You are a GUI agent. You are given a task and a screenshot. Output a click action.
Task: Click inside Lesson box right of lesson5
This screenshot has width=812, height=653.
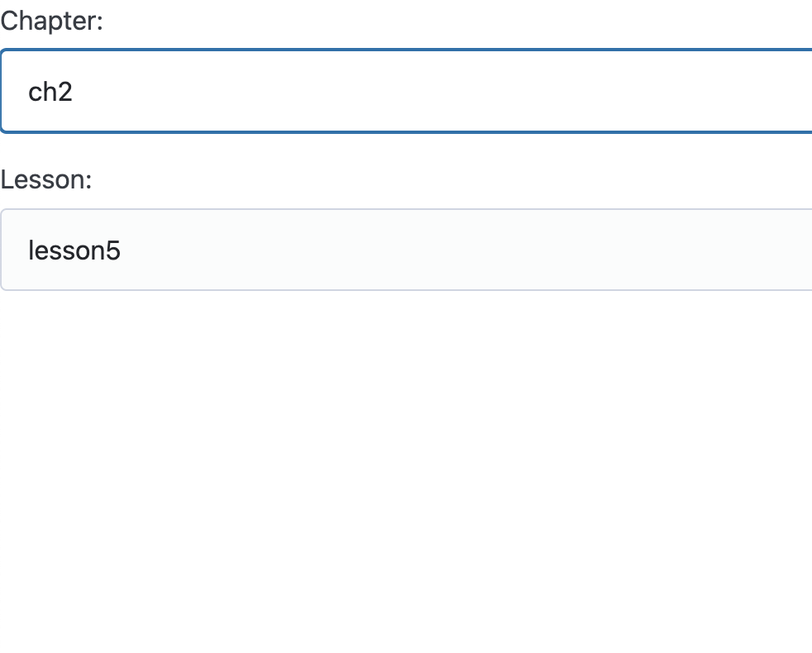tap(466, 250)
